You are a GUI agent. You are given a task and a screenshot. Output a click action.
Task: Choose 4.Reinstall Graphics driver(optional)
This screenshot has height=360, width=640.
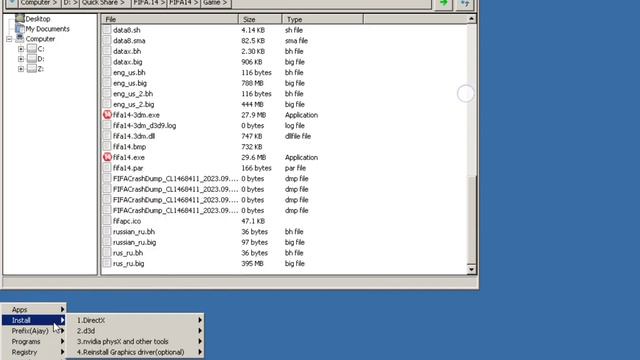135,352
